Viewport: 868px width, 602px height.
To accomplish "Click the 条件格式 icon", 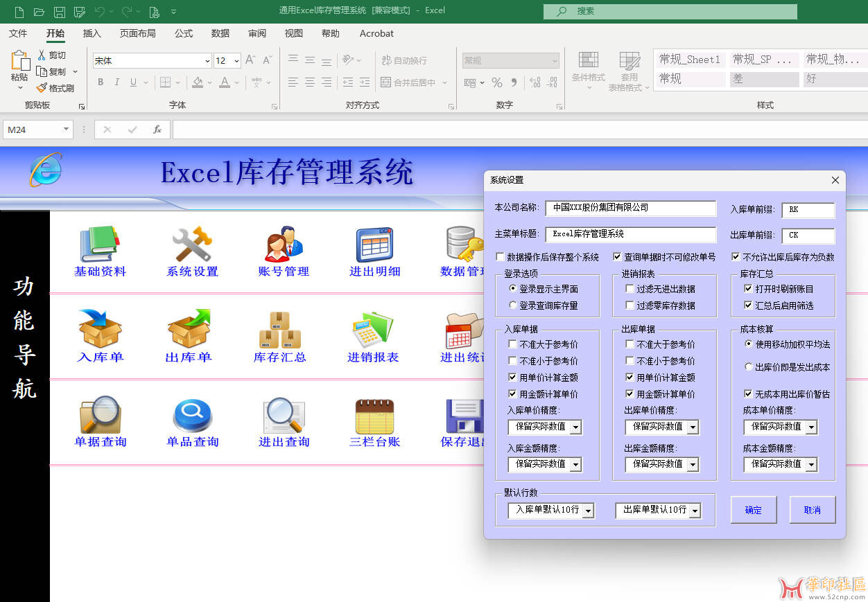I will click(x=588, y=60).
